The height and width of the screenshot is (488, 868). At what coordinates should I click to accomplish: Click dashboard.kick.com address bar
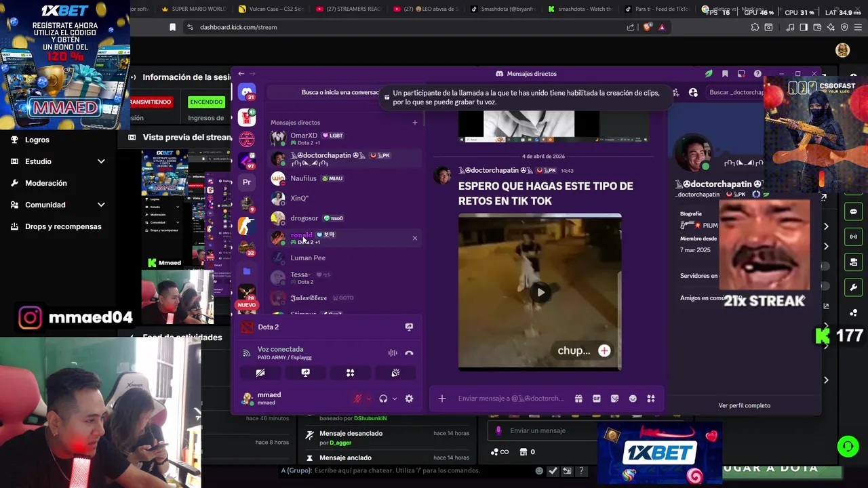(x=239, y=27)
